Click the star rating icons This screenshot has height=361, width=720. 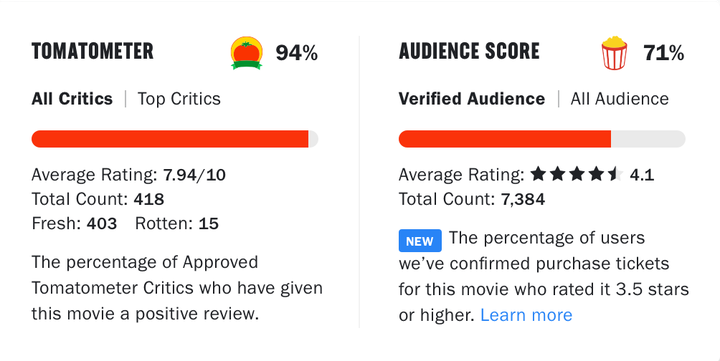pos(577,175)
